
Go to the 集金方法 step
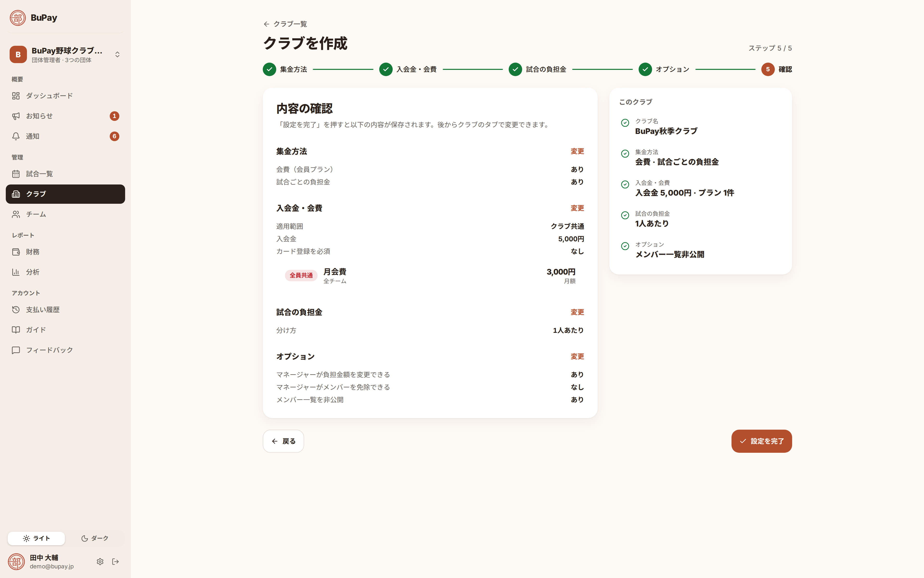coord(285,69)
